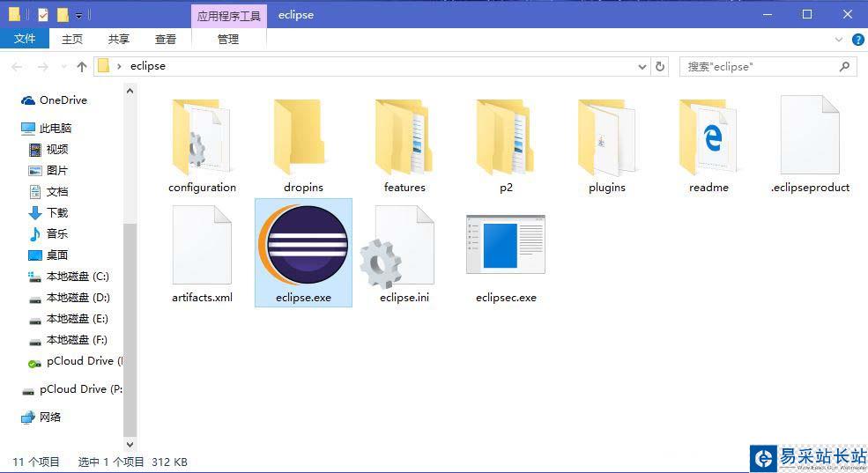Expand the address bar history dropdown
This screenshot has height=473, width=868.
point(642,67)
